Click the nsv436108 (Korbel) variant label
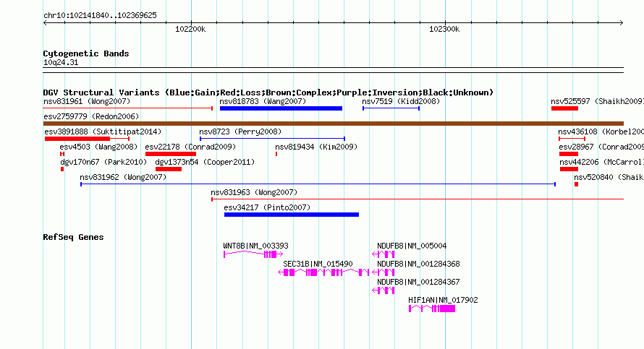The height and width of the screenshot is (349, 644). [601, 132]
